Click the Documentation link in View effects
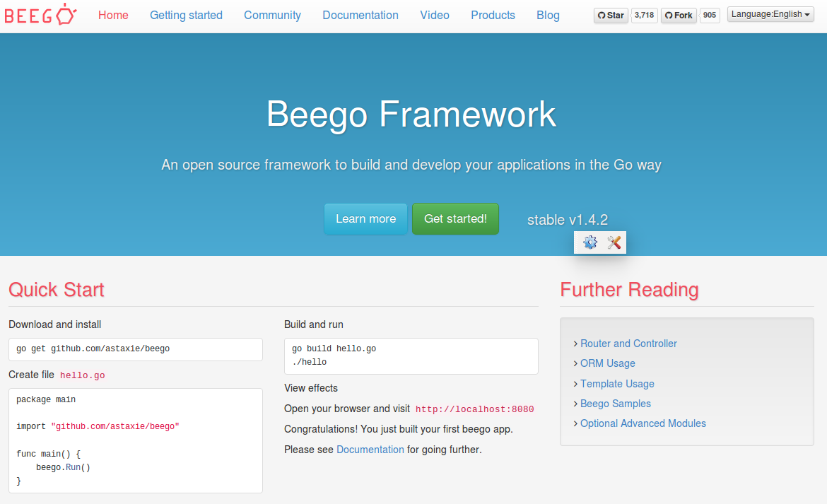Viewport: 827px width, 504px height. point(370,450)
